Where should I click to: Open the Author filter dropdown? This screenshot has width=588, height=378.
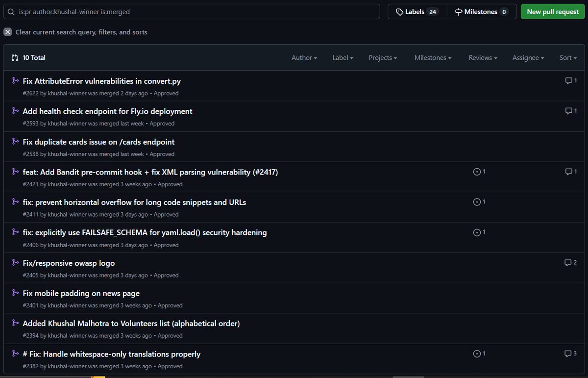point(304,58)
